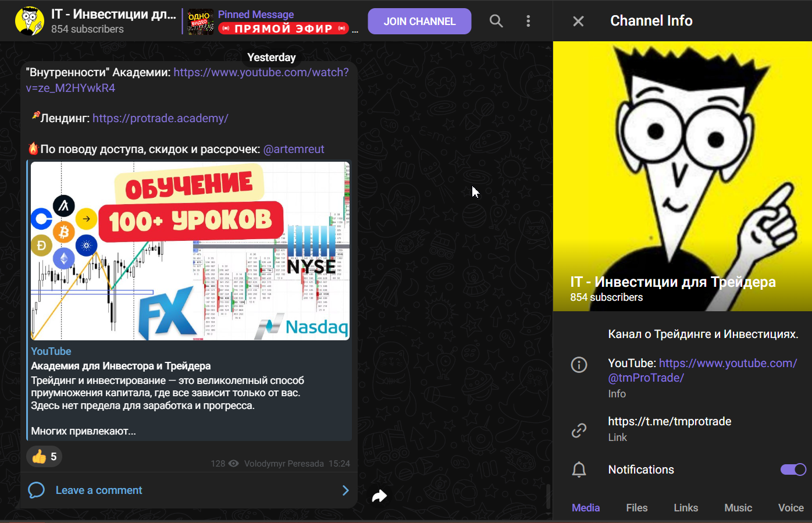This screenshot has height=523, width=812.
Task: Open the course preview image
Action: tap(190, 251)
